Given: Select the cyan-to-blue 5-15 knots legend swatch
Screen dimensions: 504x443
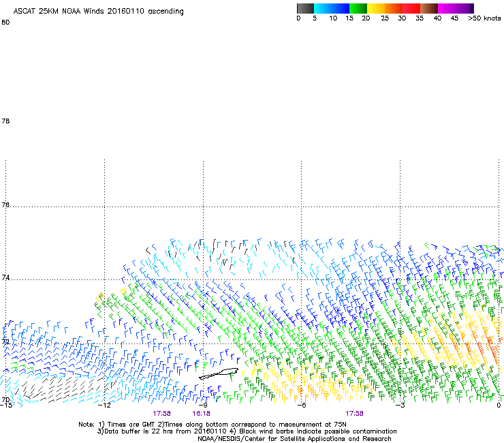Looking at the screenshot, I should (332, 8).
